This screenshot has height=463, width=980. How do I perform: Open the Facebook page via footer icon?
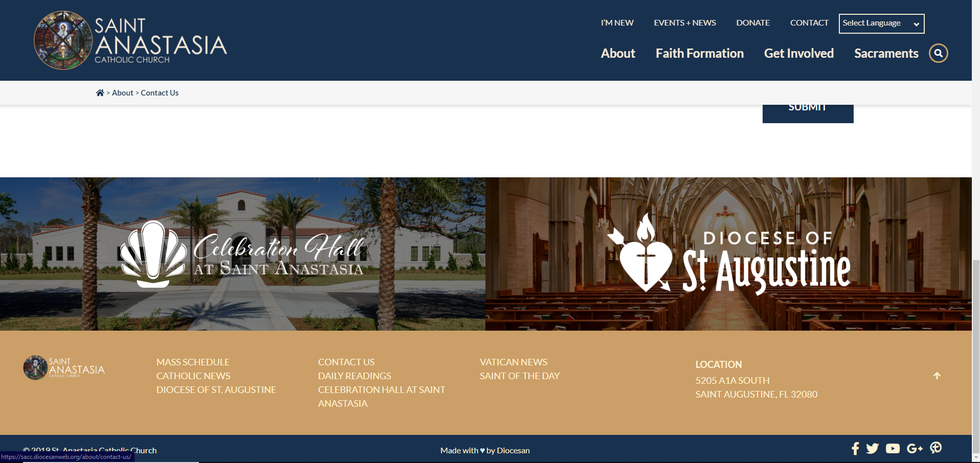click(855, 449)
